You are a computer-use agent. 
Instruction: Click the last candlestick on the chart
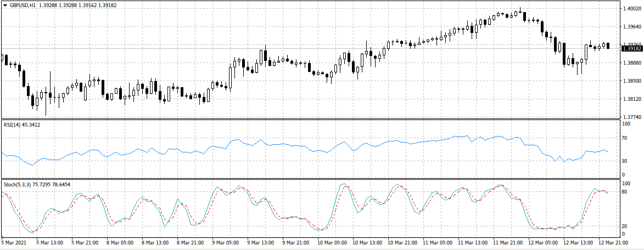pyautogui.click(x=608, y=46)
